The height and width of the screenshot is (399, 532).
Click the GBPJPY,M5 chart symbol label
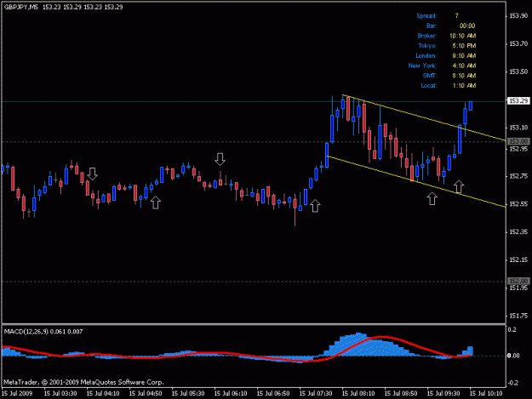(x=21, y=7)
